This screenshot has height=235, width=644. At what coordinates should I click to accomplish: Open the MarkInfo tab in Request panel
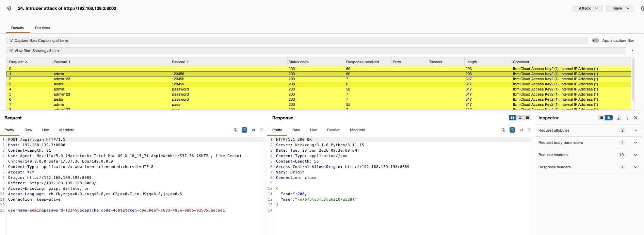pyautogui.click(x=67, y=130)
